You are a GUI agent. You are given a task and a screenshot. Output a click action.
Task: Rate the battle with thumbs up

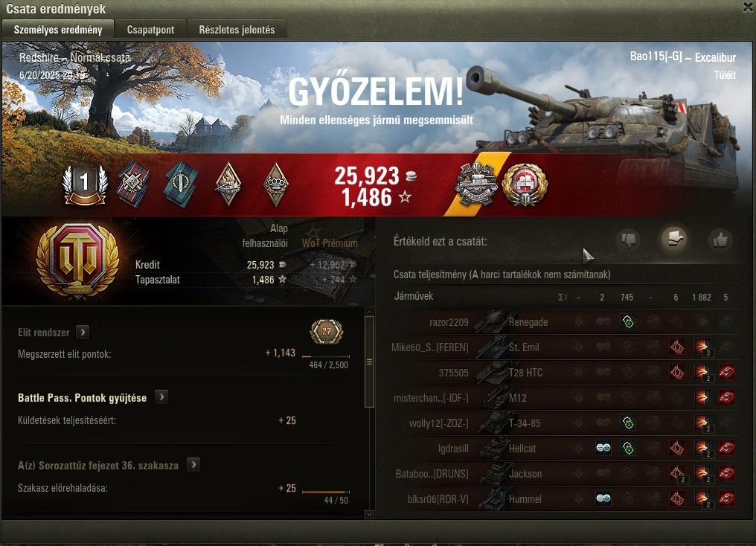(720, 240)
